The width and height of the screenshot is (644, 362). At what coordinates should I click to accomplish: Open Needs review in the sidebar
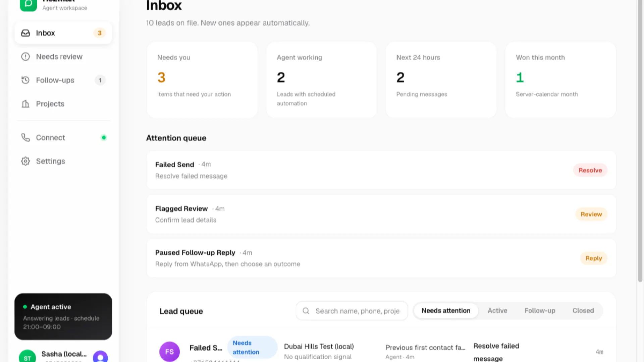(63, 57)
